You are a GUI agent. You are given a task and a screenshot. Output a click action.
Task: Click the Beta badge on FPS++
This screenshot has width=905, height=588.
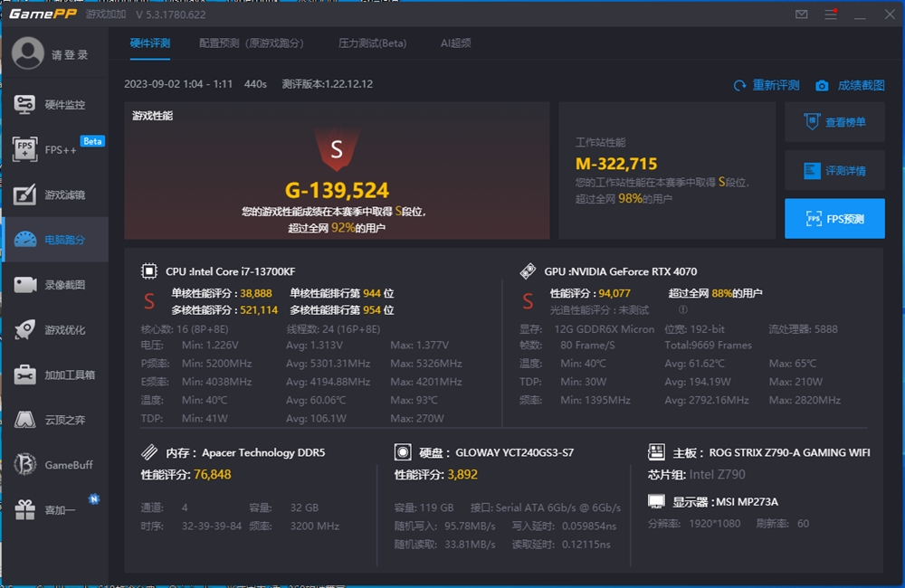click(92, 141)
